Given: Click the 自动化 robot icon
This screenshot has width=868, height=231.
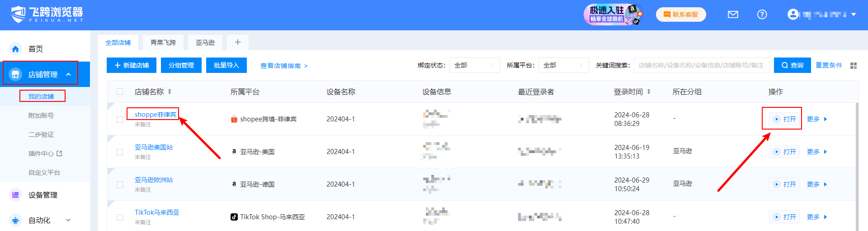Looking at the screenshot, I should click(x=16, y=221).
